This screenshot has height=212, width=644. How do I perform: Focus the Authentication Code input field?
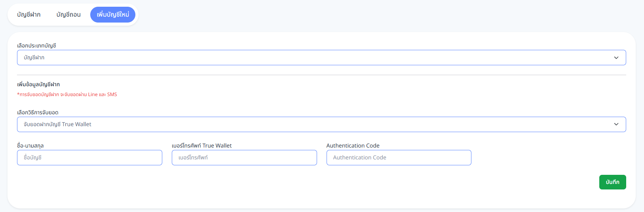[x=399, y=157]
